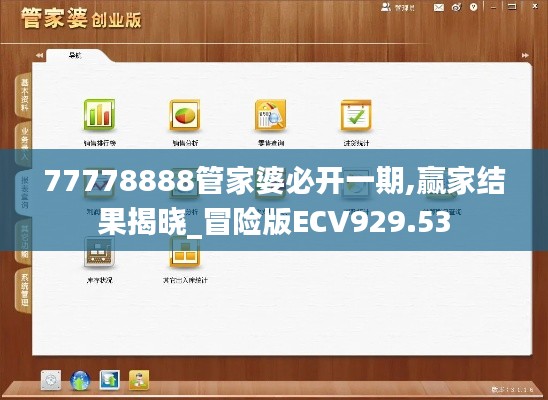548x400 pixels.
Task: Open the 零售查询 magnifier report icon
Action: (x=271, y=115)
